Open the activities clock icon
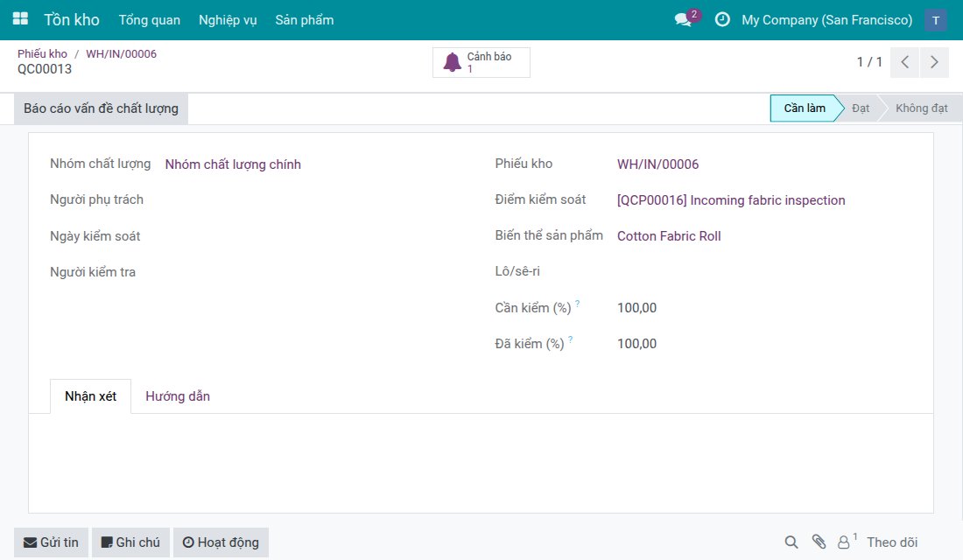The image size is (963, 560). point(722,19)
